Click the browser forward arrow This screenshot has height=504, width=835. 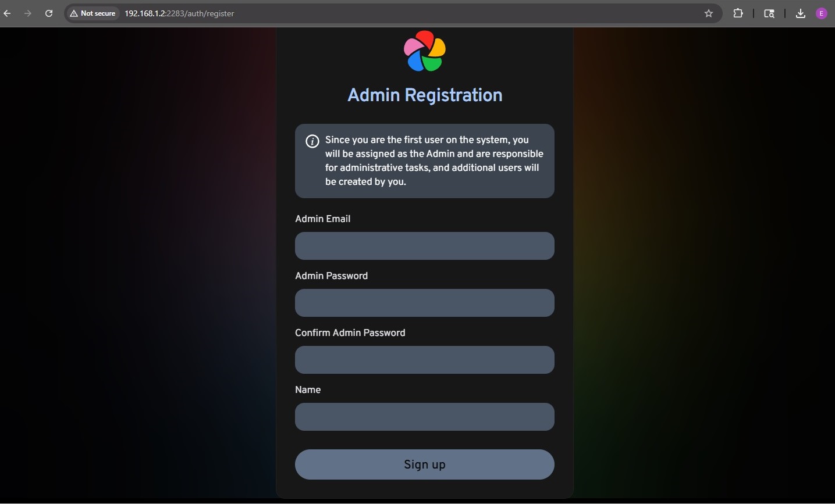tap(28, 13)
